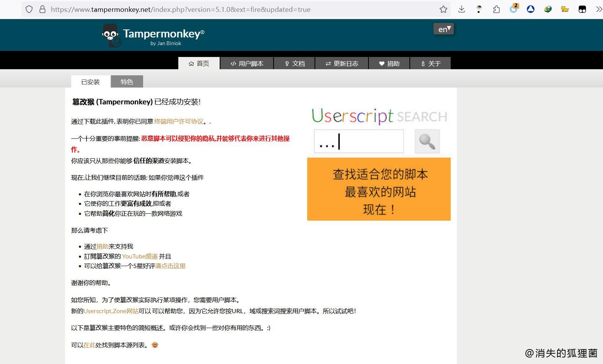Click the 'by Jan Biniok' text
This screenshot has width=603, height=364.
166,43
